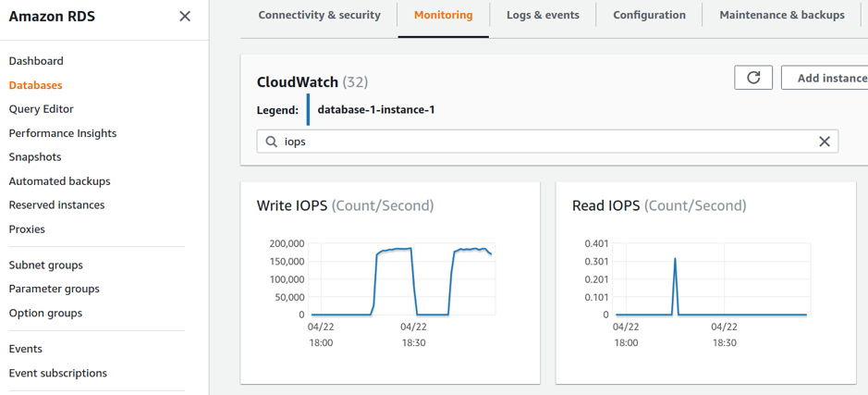
Task: Open Performance Insights link
Action: 63,133
